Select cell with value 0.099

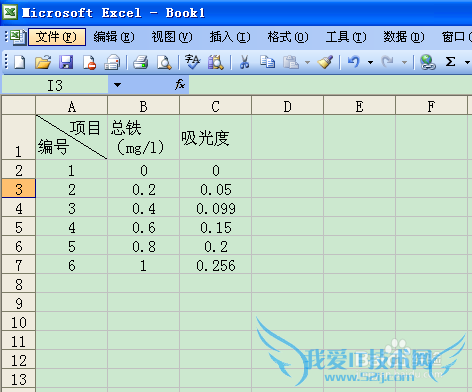216,208
